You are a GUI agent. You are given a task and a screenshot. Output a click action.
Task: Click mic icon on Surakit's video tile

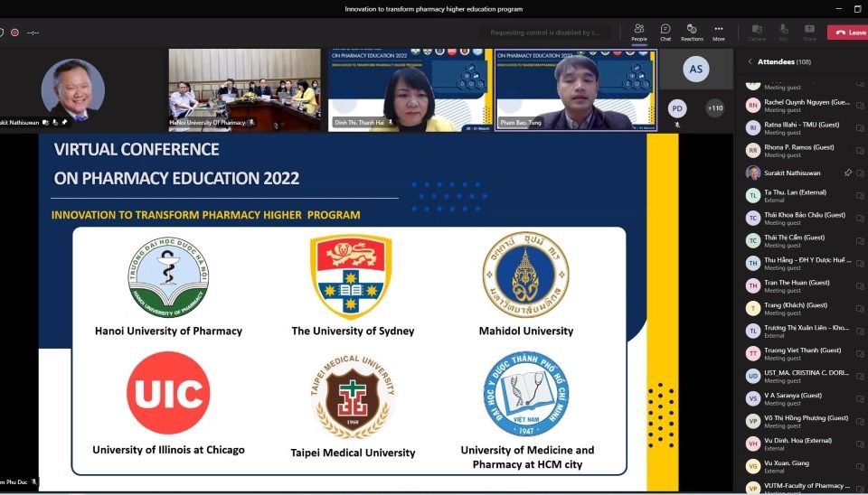(55, 123)
